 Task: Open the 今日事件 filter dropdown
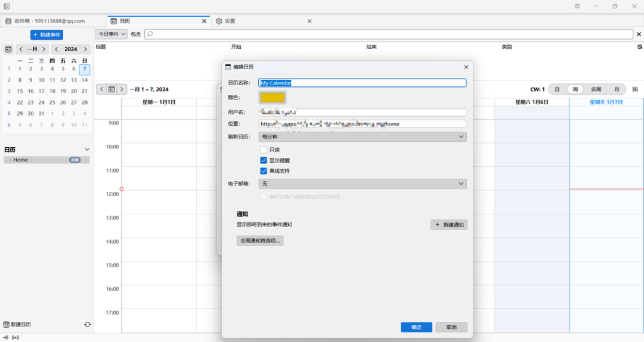coord(112,34)
